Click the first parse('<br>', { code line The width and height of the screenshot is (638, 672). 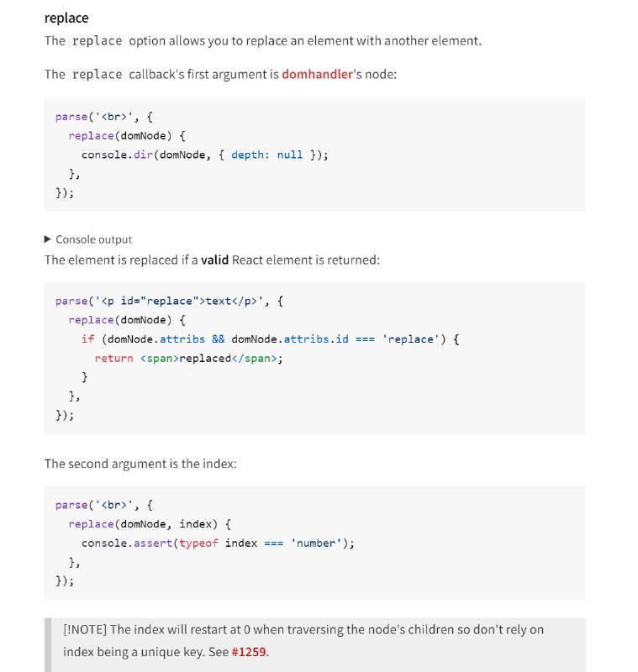point(104,117)
